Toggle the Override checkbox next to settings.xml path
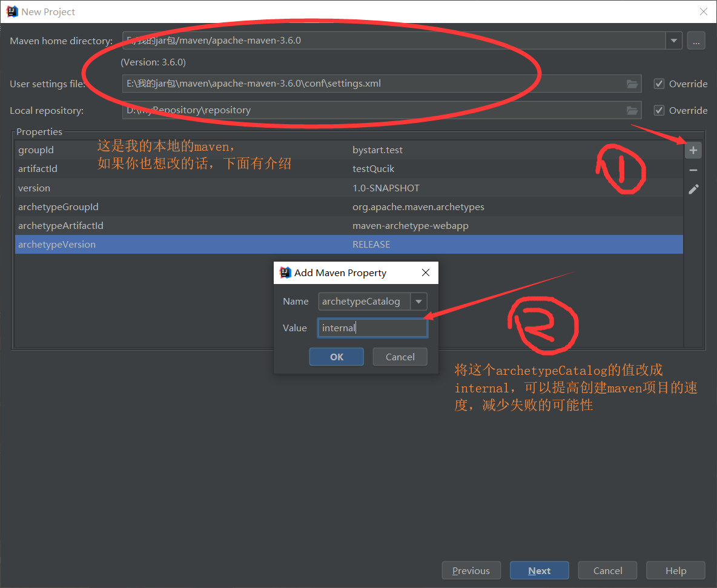 pos(659,84)
